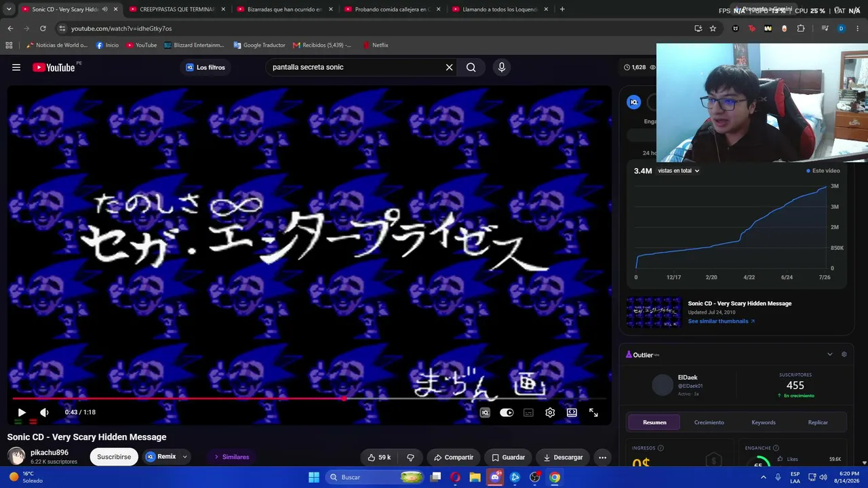
Task: Open the Chrome apps grid
Action: pos(9,45)
